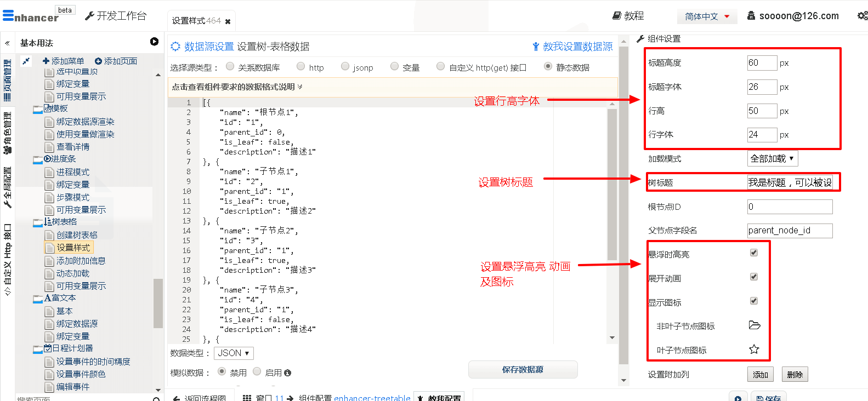The image size is (868, 401).
Task: Open the JSON data type dropdown
Action: [x=234, y=353]
